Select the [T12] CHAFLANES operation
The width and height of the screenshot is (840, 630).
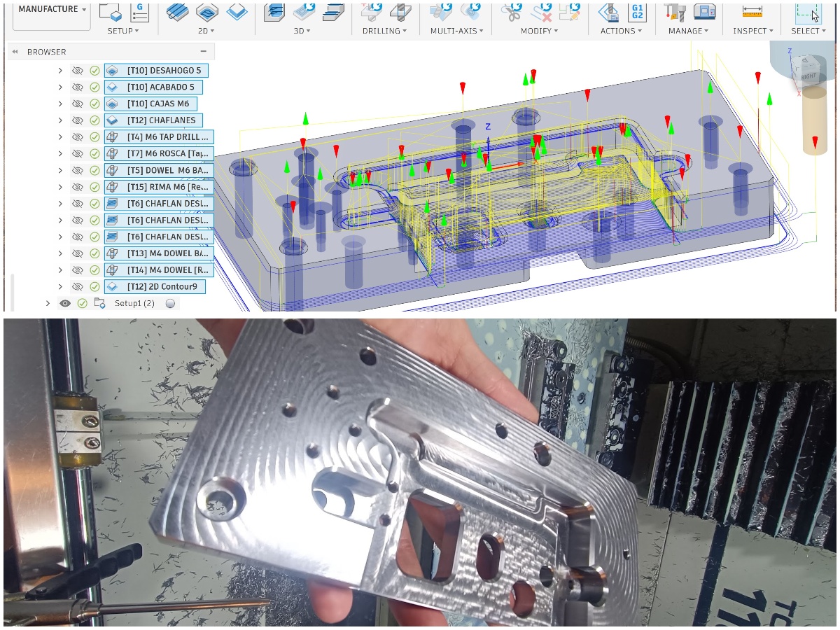pos(153,120)
